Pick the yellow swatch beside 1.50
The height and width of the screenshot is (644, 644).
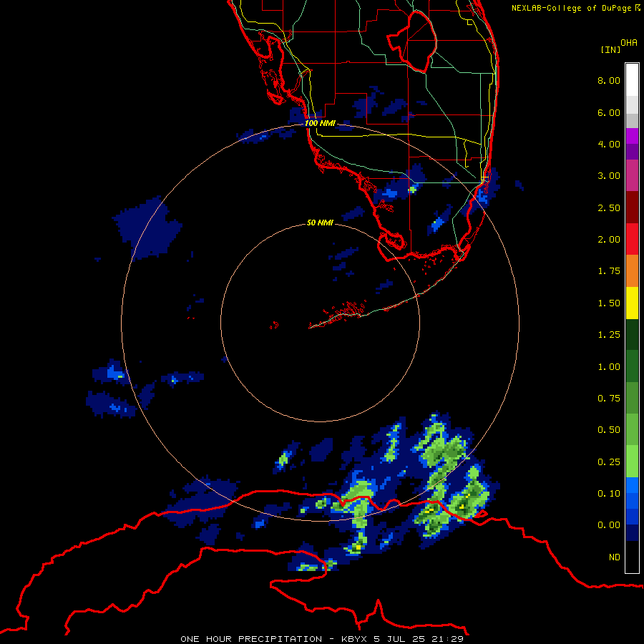coord(632,303)
